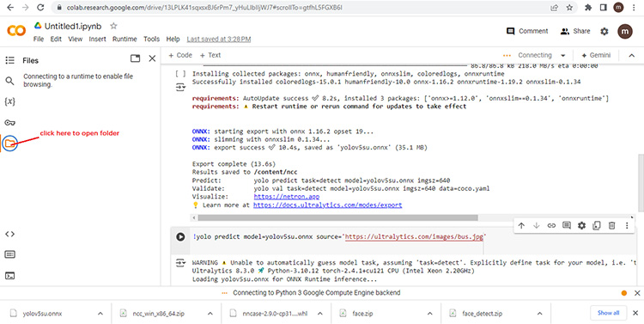This screenshot has width=644, height=324.
Task: Open the Secrets key icon
Action: pos(9,123)
